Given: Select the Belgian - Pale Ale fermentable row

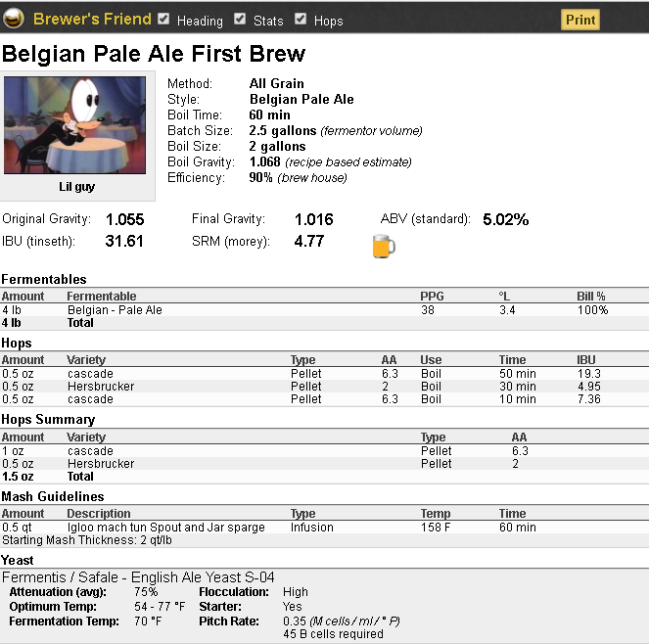Looking at the screenshot, I should coord(325,310).
